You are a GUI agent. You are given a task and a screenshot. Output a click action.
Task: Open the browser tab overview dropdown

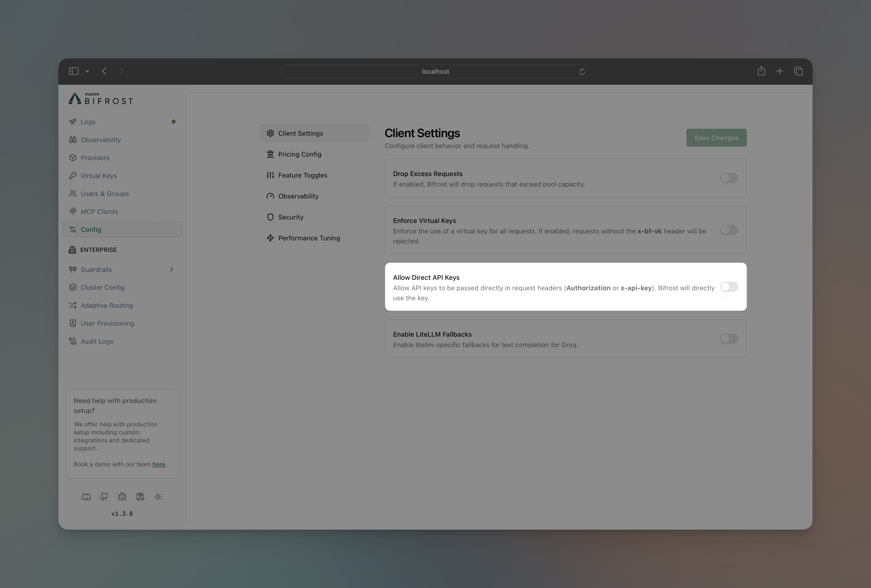click(x=87, y=71)
